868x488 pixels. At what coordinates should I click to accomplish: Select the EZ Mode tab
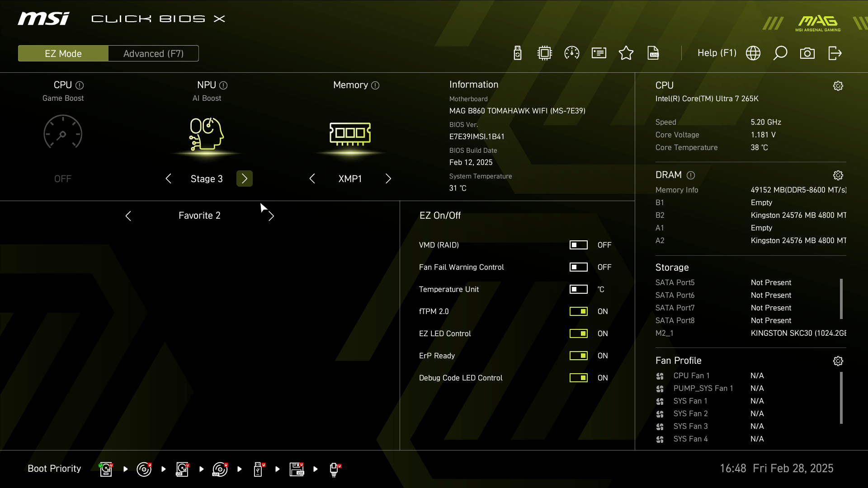pos(63,53)
